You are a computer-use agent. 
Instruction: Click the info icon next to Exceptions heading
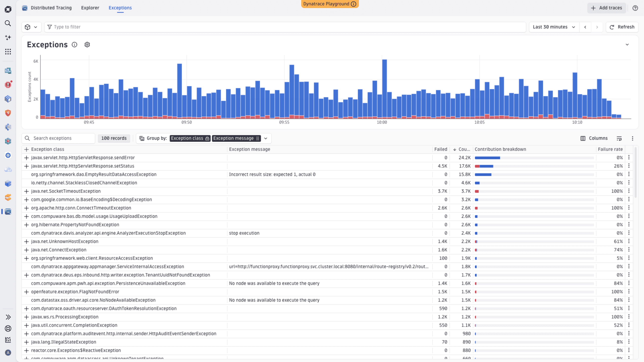(x=74, y=45)
